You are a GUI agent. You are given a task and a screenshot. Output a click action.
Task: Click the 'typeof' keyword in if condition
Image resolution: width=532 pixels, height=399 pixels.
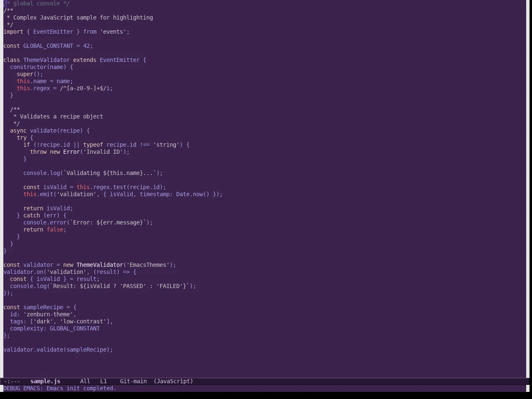(x=93, y=145)
